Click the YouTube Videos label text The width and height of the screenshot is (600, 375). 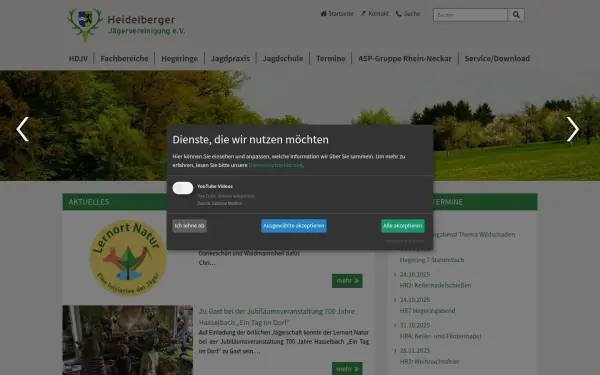click(215, 186)
